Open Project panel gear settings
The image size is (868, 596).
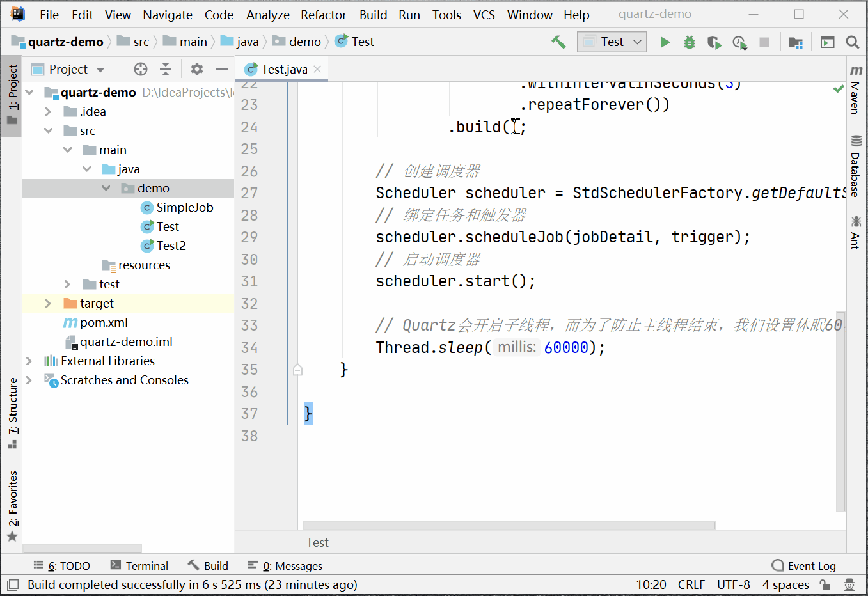197,69
